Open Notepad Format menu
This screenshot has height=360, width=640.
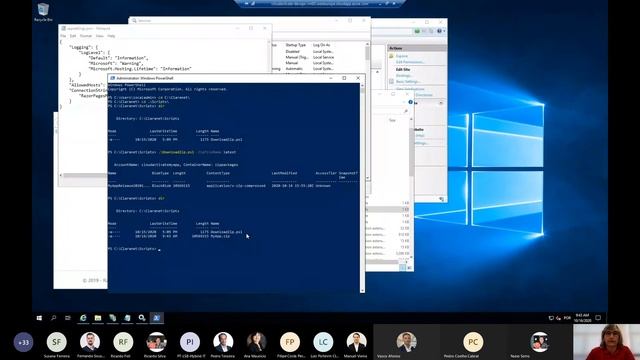[x=86, y=36]
